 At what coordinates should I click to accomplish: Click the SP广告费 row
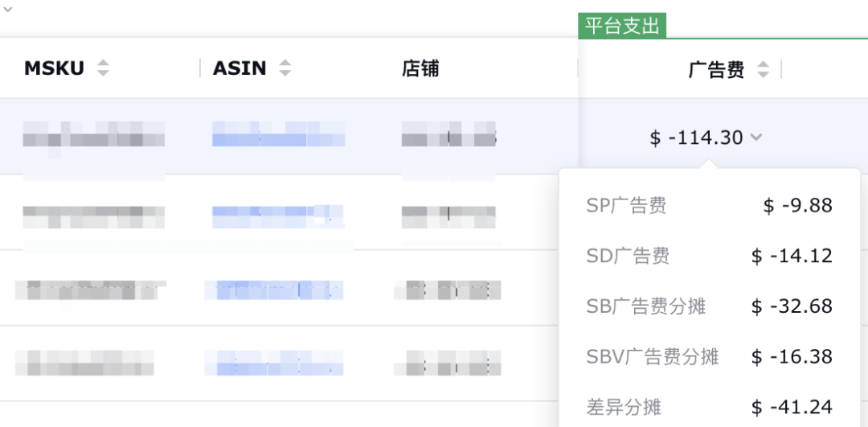tap(709, 206)
